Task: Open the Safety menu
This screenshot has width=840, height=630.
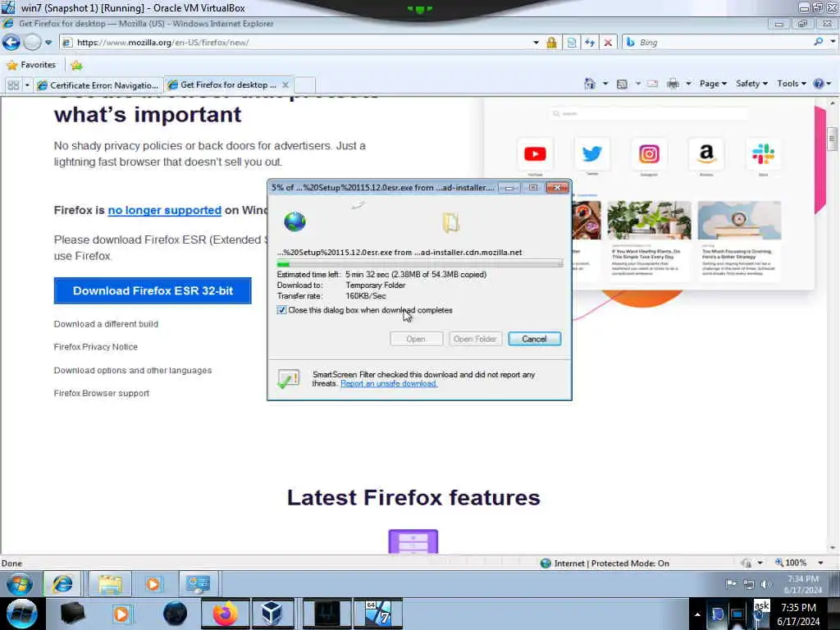Action: point(751,84)
